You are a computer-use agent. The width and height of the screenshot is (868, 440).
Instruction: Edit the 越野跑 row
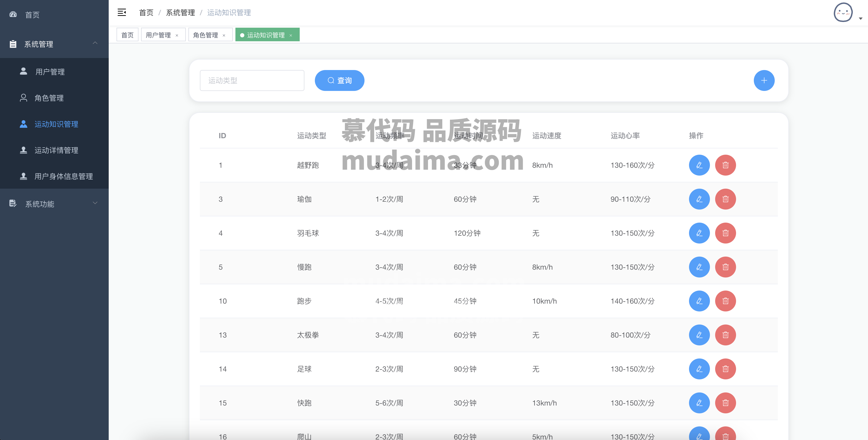(699, 165)
